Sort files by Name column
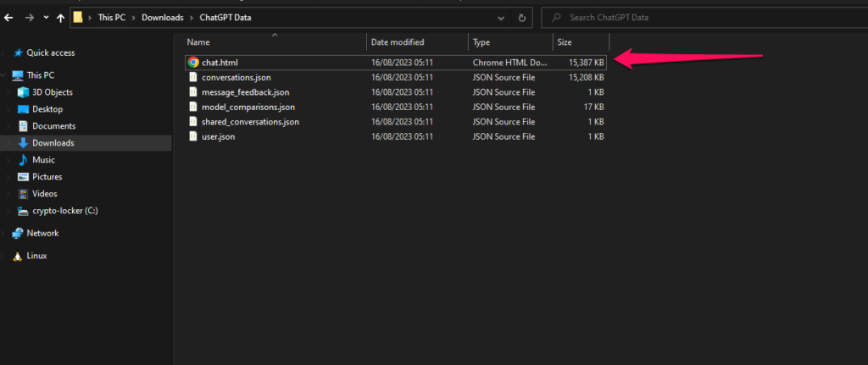 click(198, 42)
